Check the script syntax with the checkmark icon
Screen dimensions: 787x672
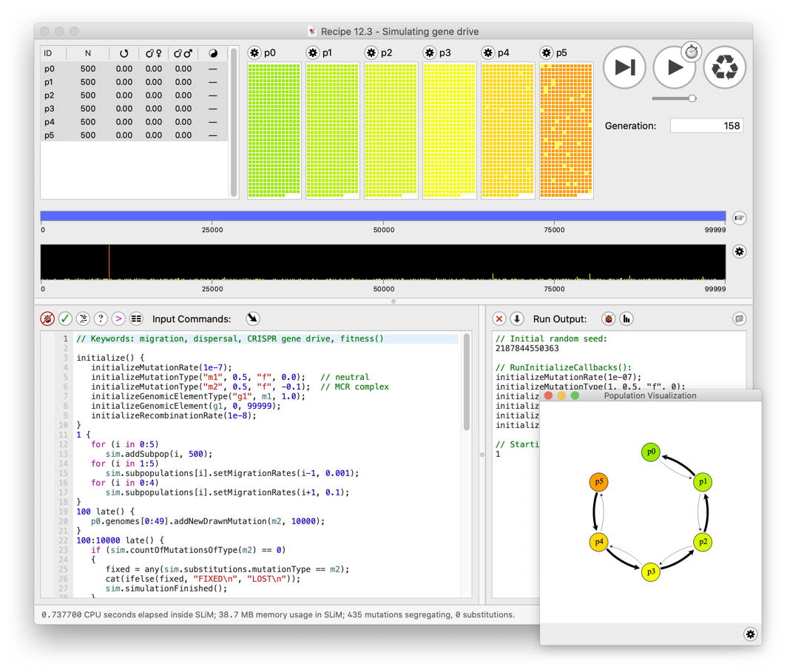[65, 319]
